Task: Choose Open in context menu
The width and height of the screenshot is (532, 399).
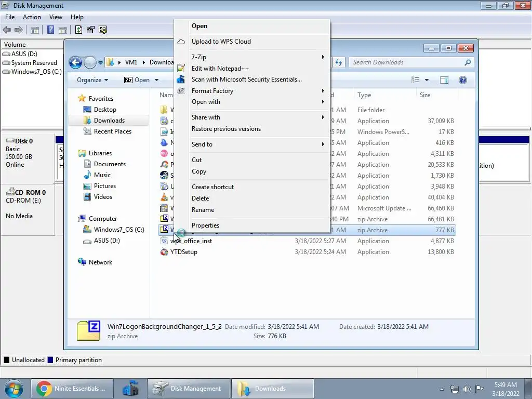Action: [259, 26]
